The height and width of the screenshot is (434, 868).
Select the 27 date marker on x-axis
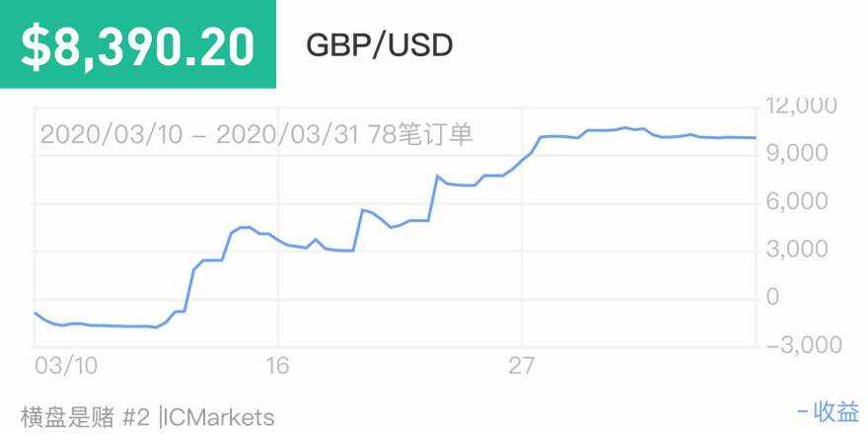pyautogui.click(x=521, y=366)
